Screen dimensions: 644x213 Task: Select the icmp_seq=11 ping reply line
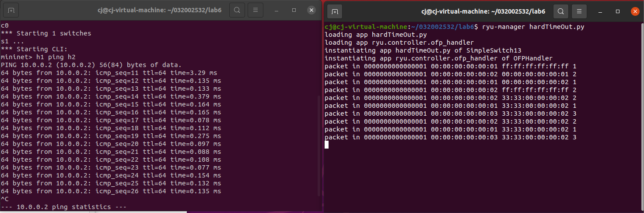(109, 73)
